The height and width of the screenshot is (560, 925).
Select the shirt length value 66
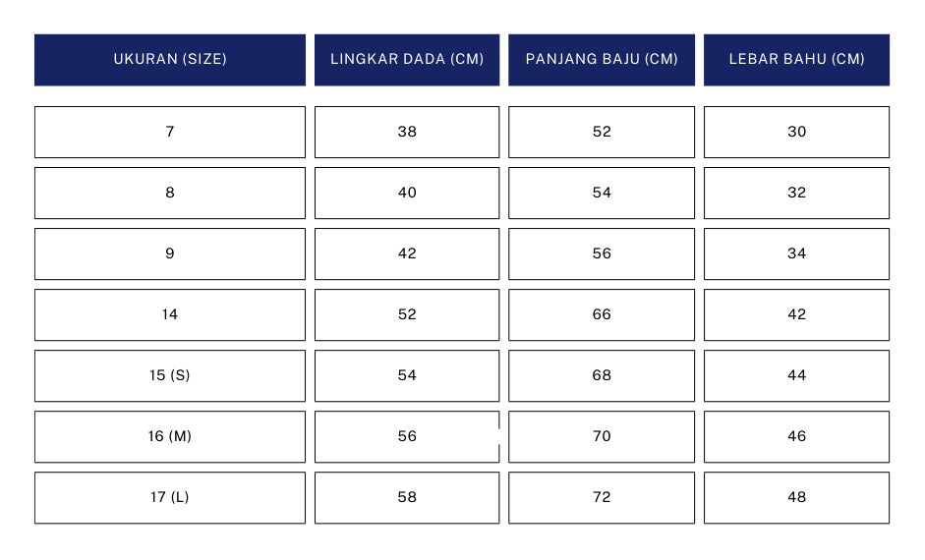click(x=602, y=314)
